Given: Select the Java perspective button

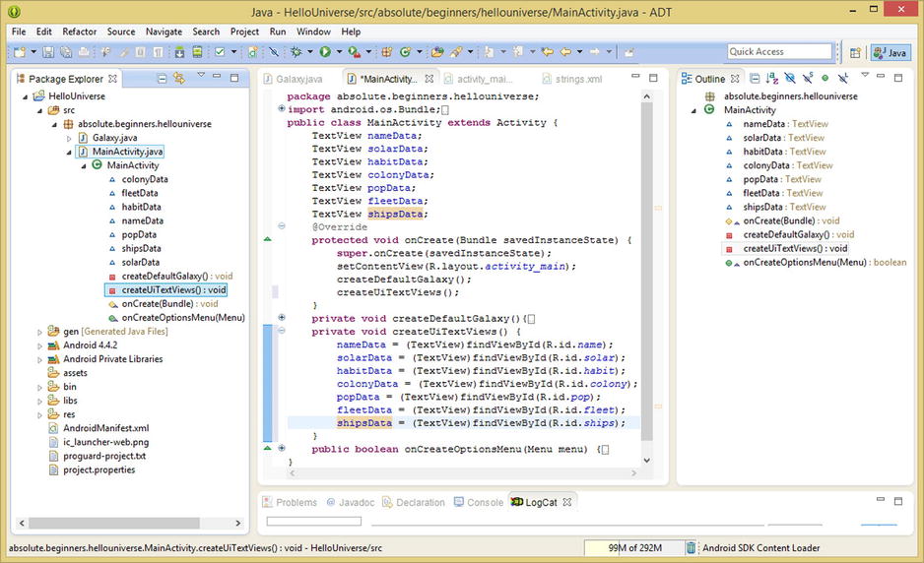Looking at the screenshot, I should 891,52.
